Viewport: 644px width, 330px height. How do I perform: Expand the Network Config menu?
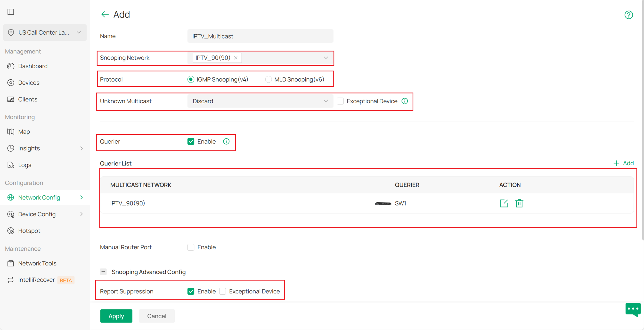(x=39, y=197)
